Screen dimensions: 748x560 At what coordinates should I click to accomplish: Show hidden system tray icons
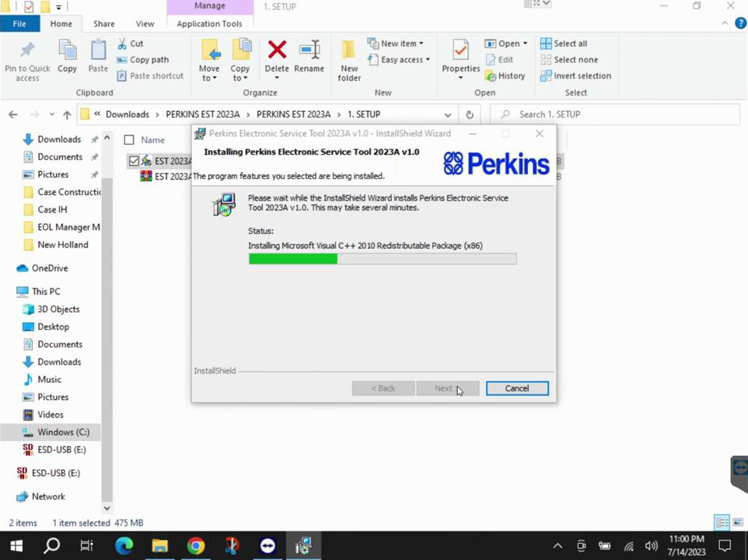(558, 546)
